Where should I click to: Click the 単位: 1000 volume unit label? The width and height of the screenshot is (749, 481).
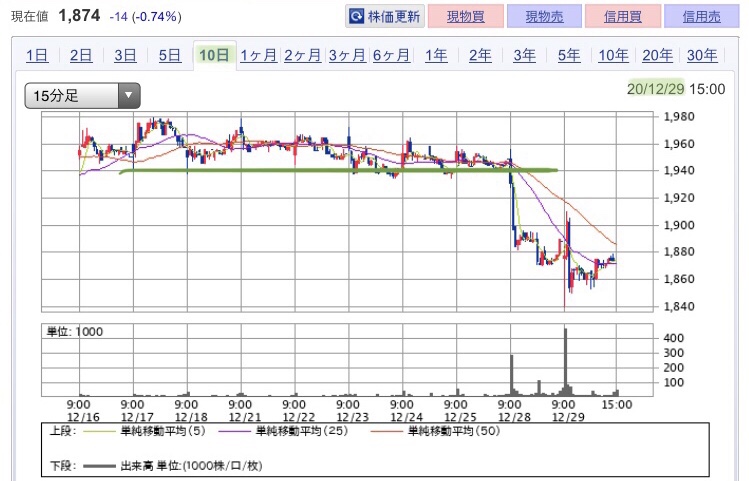(x=75, y=331)
